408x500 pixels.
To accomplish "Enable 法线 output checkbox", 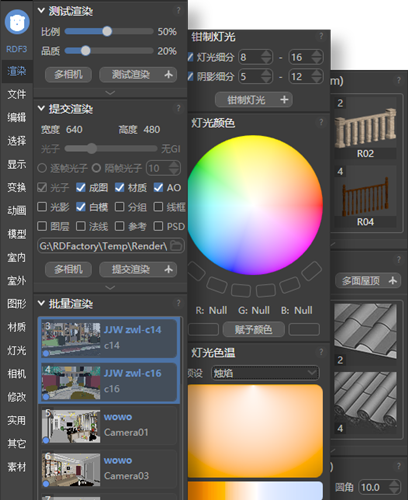I will pos(81,226).
